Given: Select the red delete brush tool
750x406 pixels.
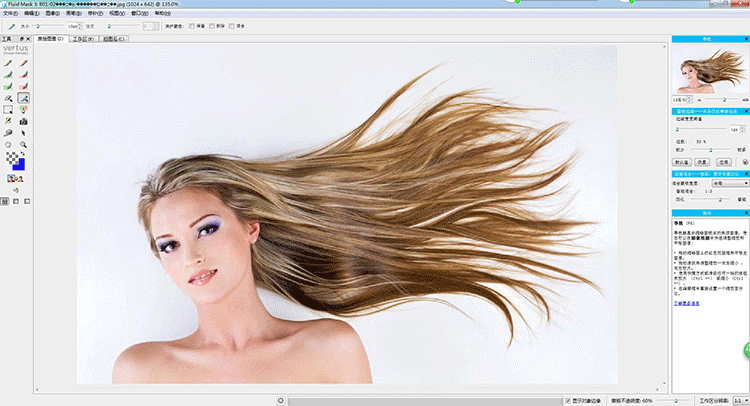Looking at the screenshot, I should click(23, 64).
